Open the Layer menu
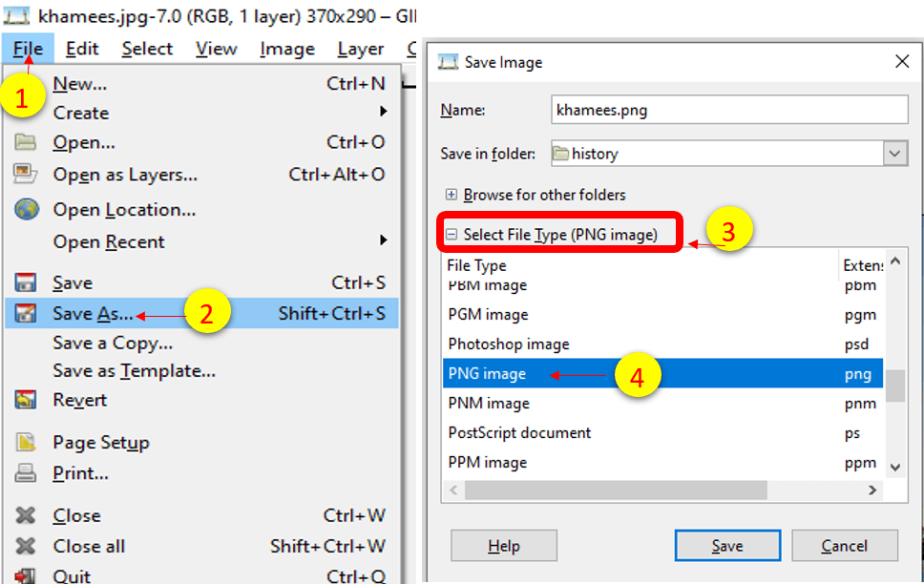The height and width of the screenshot is (584, 924). (x=361, y=49)
